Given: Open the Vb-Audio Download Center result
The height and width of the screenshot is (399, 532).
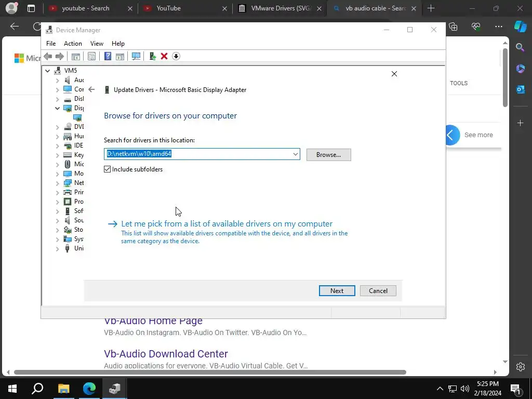Looking at the screenshot, I should tap(166, 353).
